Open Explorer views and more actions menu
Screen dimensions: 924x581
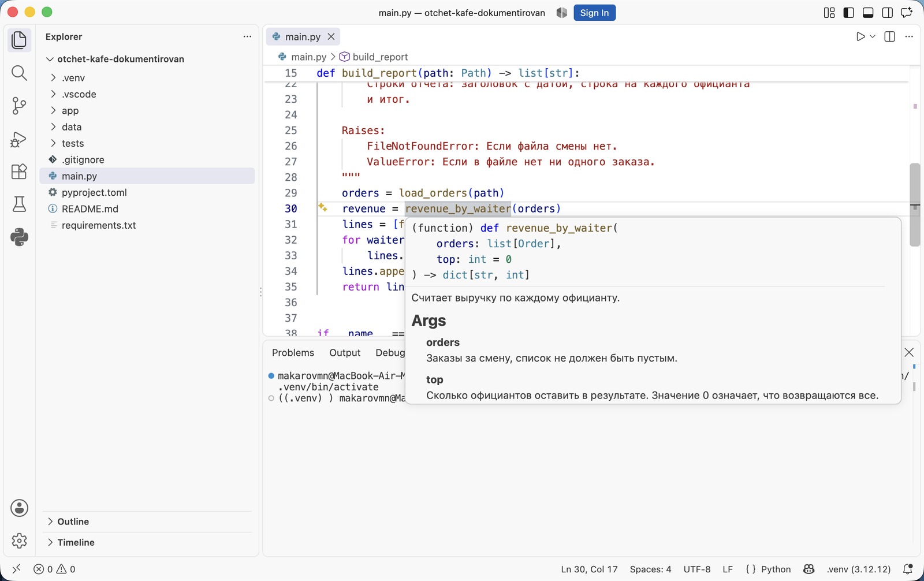pyautogui.click(x=247, y=36)
